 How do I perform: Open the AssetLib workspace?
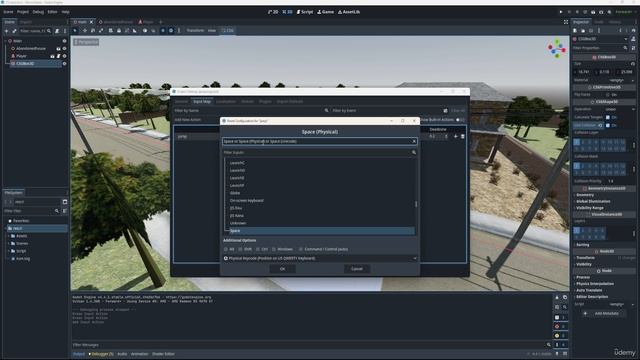point(349,12)
